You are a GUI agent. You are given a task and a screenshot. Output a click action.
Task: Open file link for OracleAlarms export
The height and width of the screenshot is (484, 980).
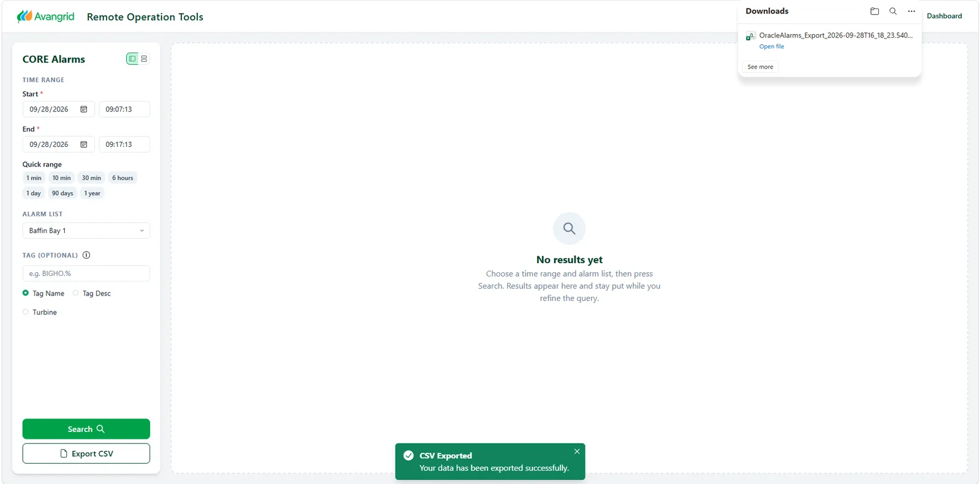point(772,47)
